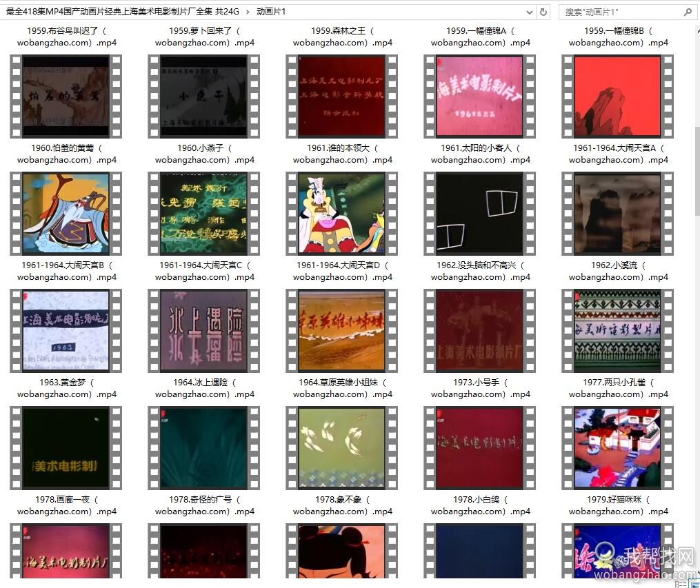This screenshot has height=588, width=700.
Task: Select the 1978.画廊一夜 video thumbnail
Action: tap(66, 448)
